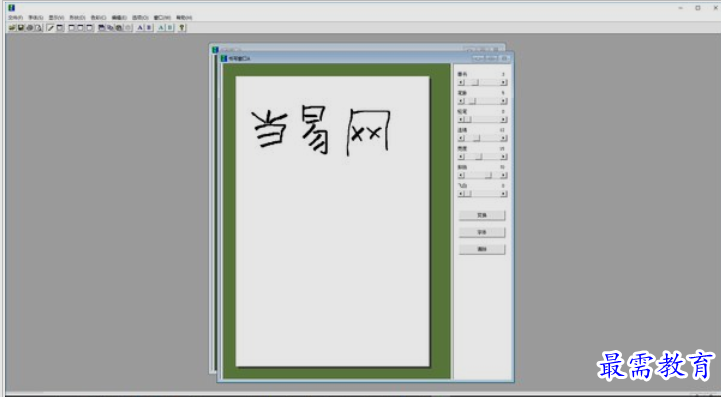Open the 窗口(W) menu
The height and width of the screenshot is (397, 721).
coord(162,17)
